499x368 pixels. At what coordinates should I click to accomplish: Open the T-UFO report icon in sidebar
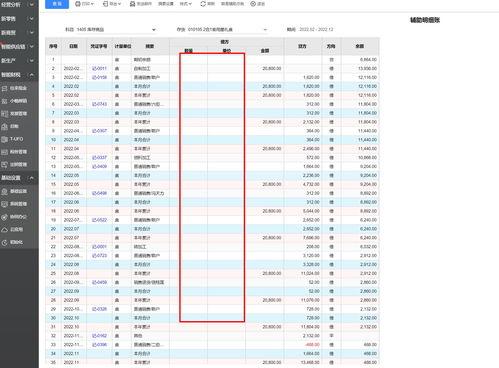(x=4, y=139)
